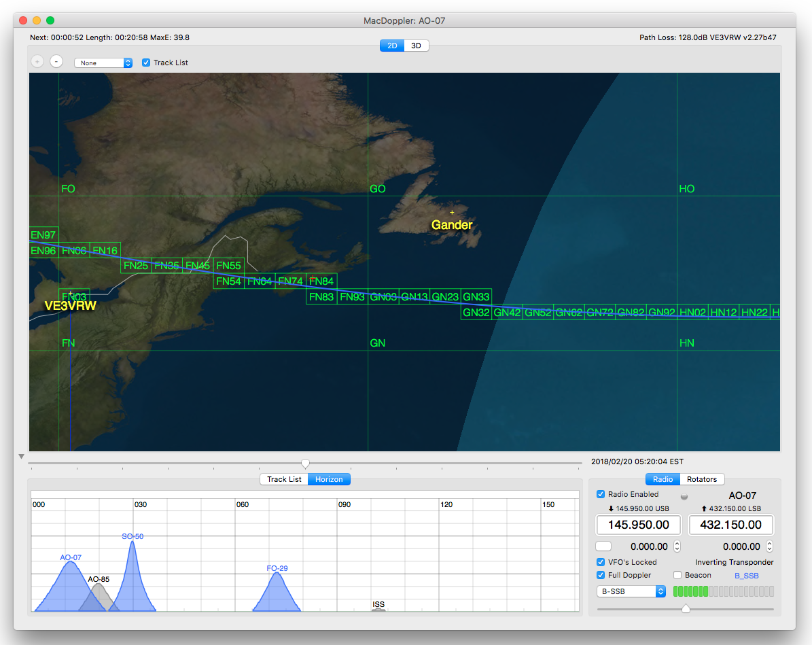Image resolution: width=812 pixels, height=645 pixels.
Task: Click the zoom in plus button
Action: (x=37, y=62)
